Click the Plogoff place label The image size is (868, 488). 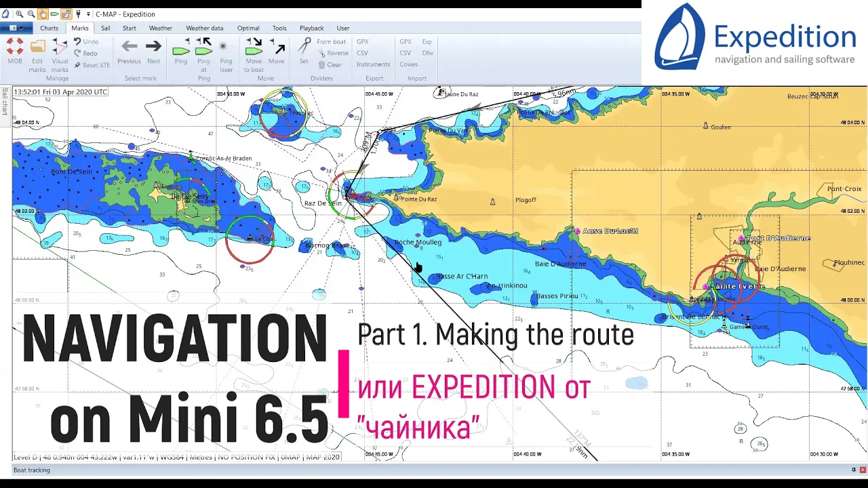pyautogui.click(x=526, y=200)
